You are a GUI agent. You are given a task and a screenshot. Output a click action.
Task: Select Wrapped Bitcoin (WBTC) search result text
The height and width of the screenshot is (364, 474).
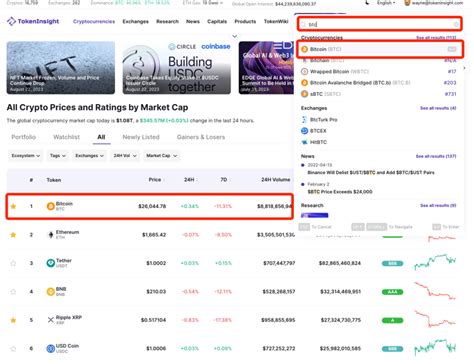click(339, 71)
